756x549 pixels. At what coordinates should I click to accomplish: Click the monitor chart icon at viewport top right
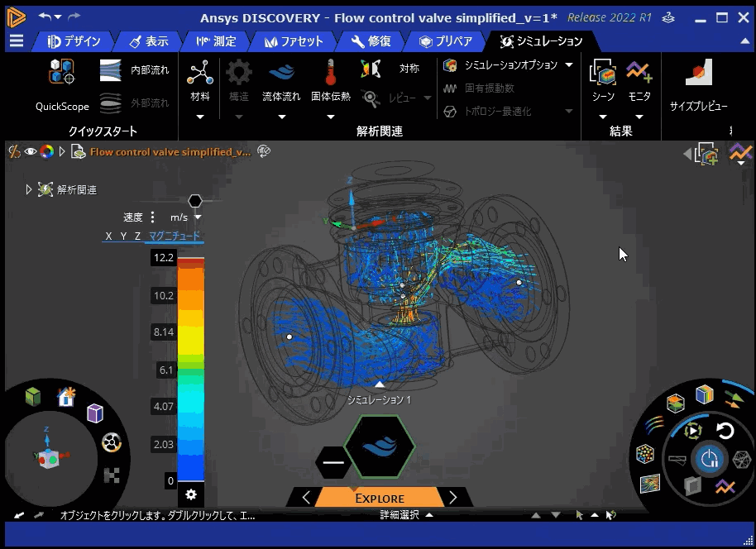pos(740,153)
